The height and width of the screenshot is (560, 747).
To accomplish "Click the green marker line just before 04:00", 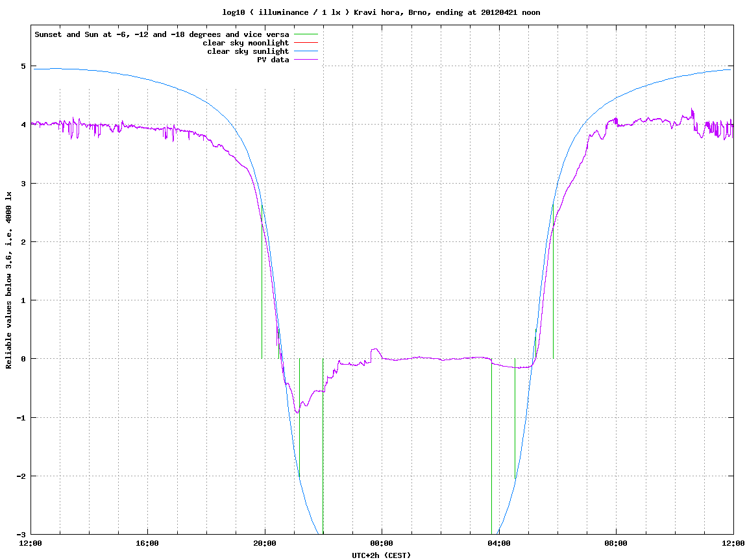I will (x=492, y=446).
